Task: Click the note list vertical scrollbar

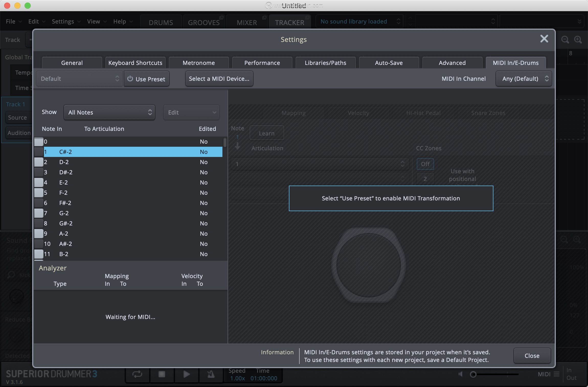Action: [225, 143]
